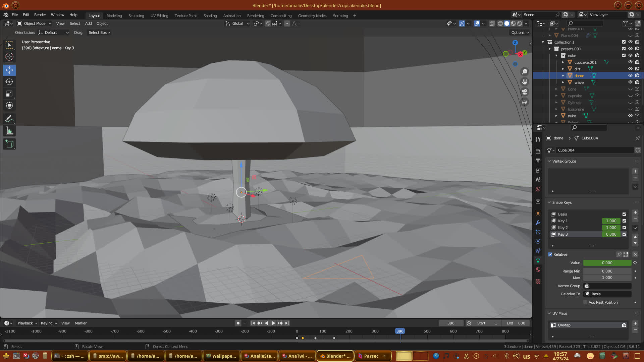Expand the cupcake.001 tree item
644x362 pixels.
(x=563, y=62)
